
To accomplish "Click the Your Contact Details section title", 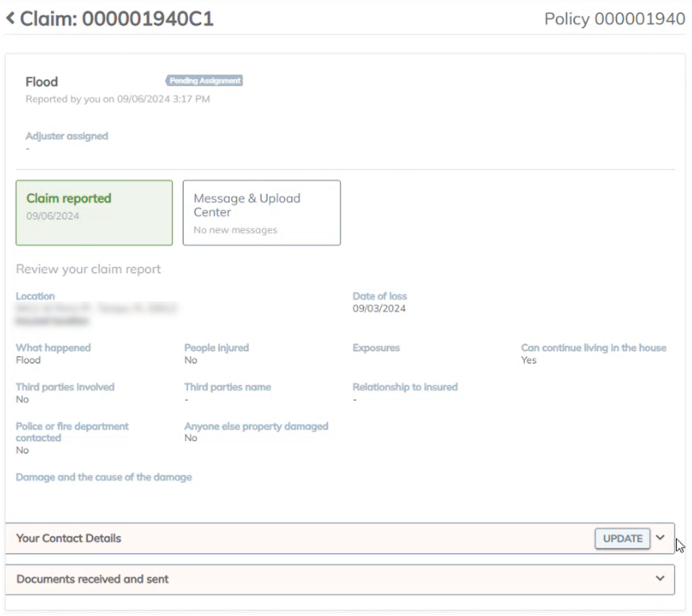I will pos(69,539).
